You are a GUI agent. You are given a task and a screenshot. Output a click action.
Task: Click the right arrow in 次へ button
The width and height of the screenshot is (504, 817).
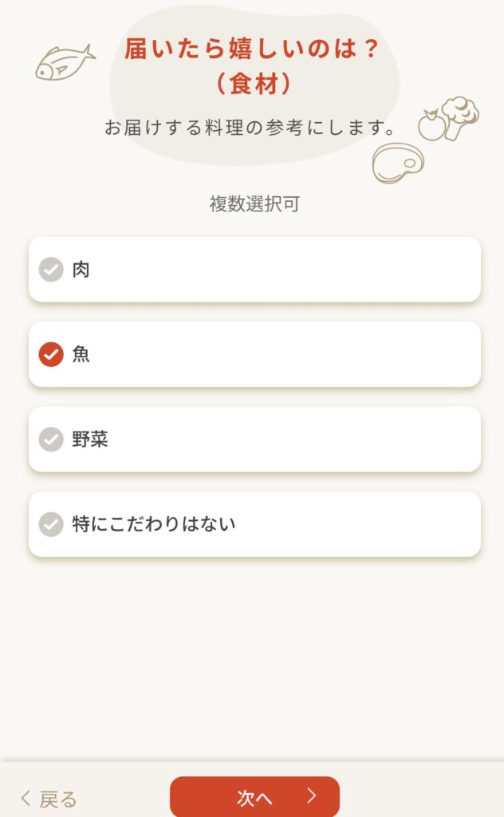point(312,795)
